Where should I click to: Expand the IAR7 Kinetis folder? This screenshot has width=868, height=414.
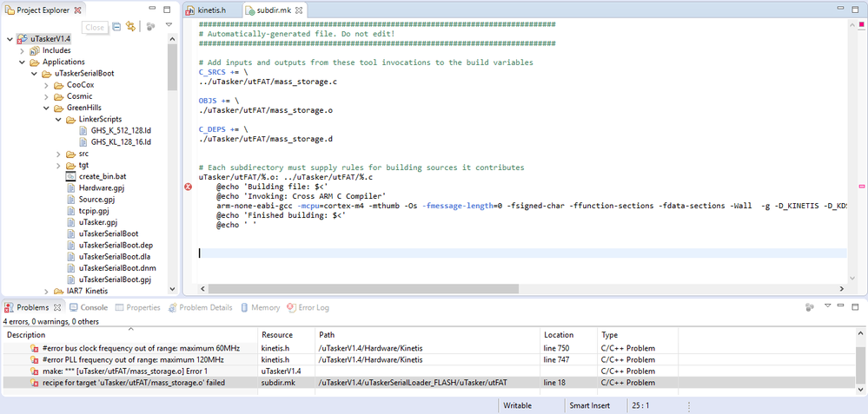pyautogui.click(x=47, y=291)
